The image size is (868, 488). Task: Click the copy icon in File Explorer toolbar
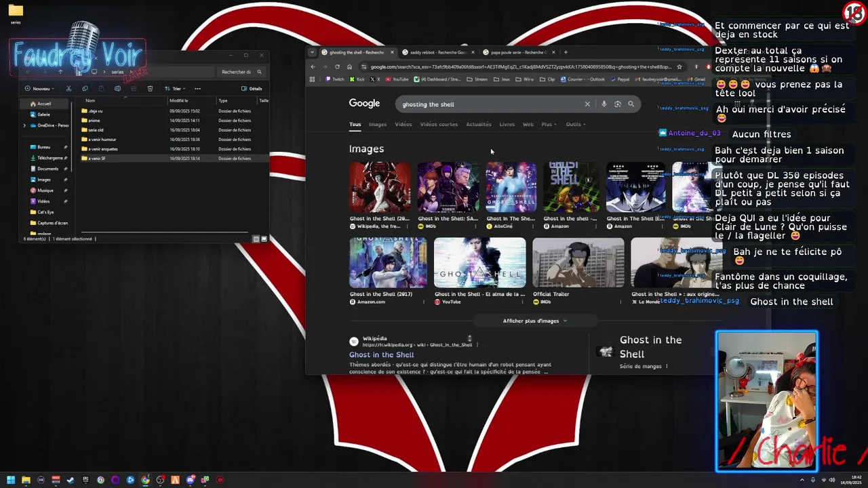click(85, 89)
